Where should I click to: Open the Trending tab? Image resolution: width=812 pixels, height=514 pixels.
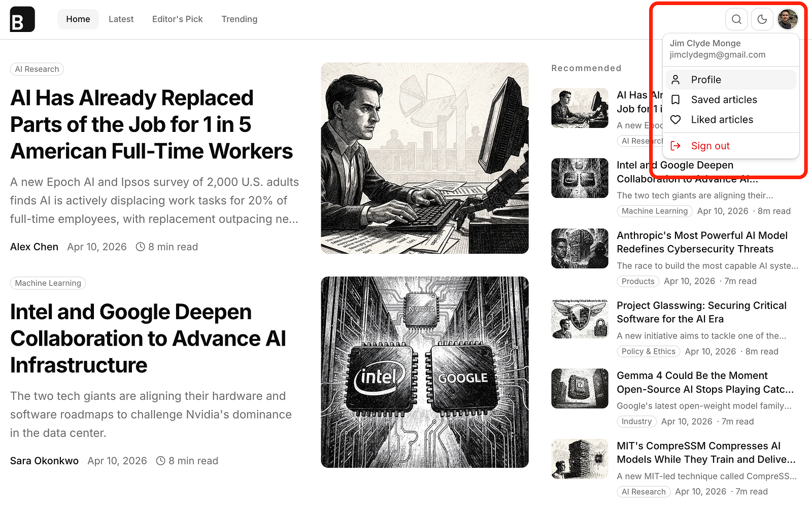pyautogui.click(x=240, y=19)
